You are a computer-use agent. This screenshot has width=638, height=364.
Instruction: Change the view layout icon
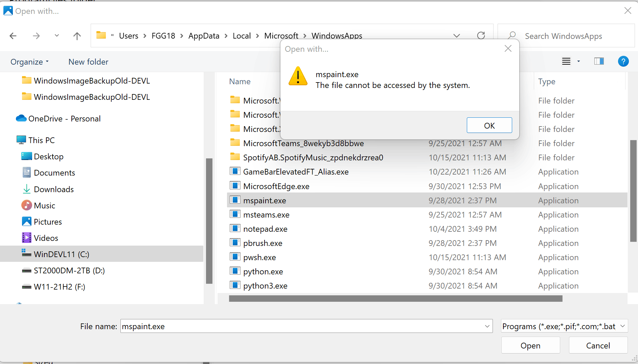566,62
